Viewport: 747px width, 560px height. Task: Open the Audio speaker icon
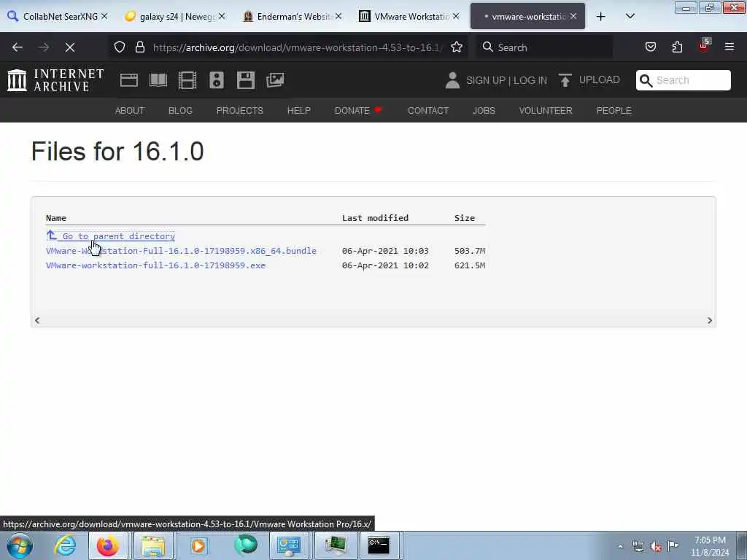point(216,80)
